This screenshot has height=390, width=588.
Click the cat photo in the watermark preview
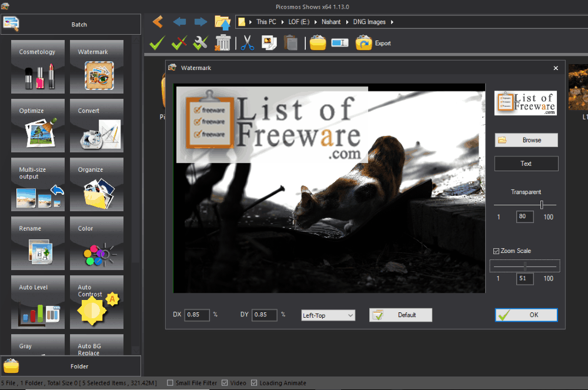329,188
